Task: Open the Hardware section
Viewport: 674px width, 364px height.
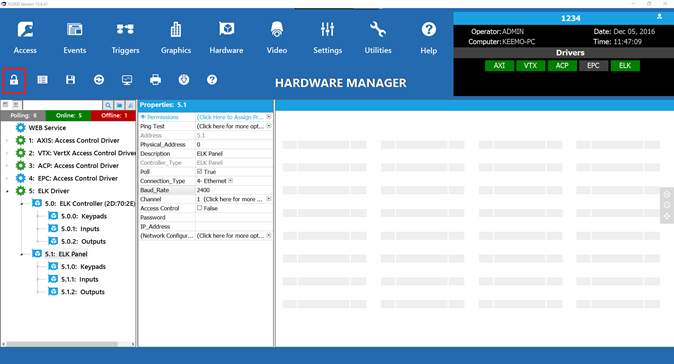Action: 226,38
